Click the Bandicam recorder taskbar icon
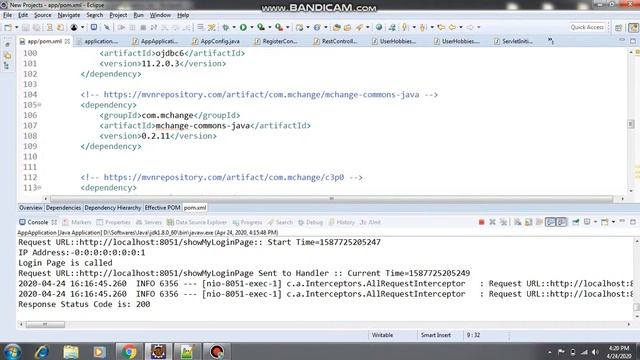 click(x=217, y=351)
